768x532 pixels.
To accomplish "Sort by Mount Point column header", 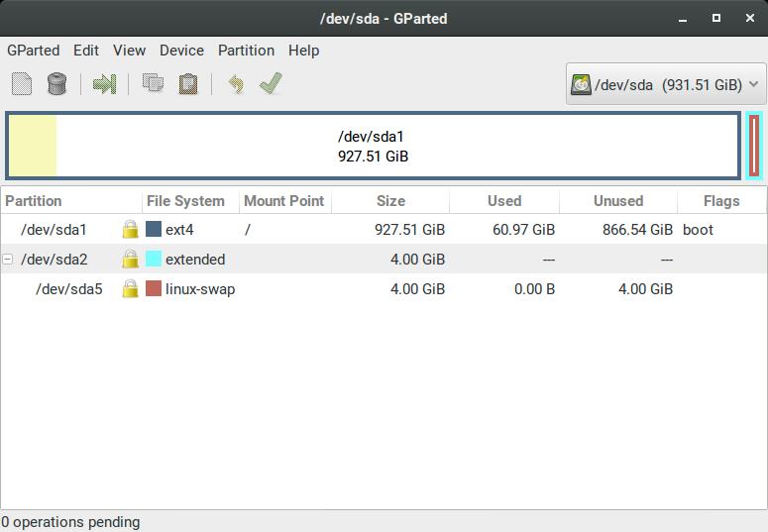I will tap(285, 201).
